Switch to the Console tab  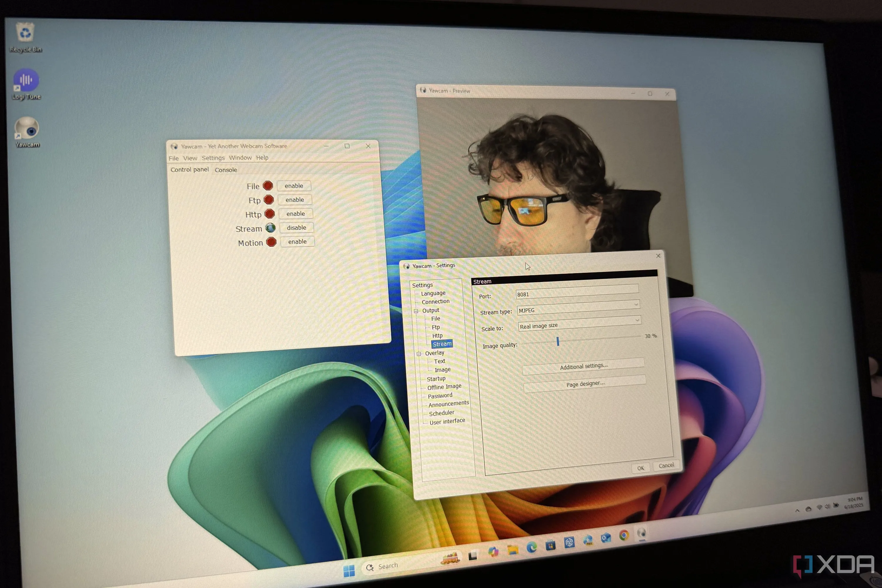pos(226,170)
